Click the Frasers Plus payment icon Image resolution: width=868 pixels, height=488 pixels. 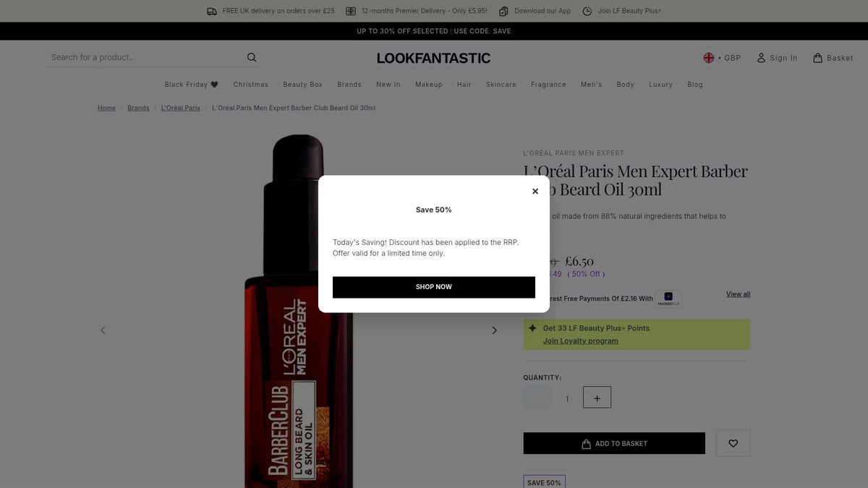[669, 298]
